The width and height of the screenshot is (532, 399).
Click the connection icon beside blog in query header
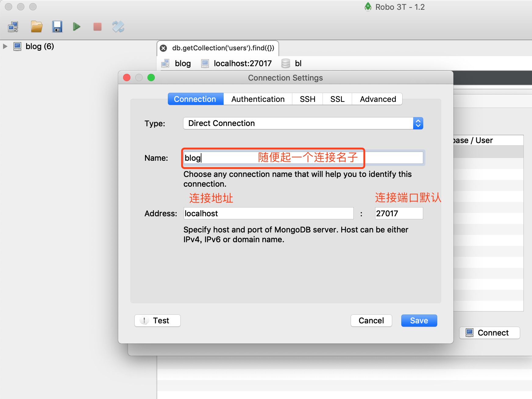(x=165, y=63)
